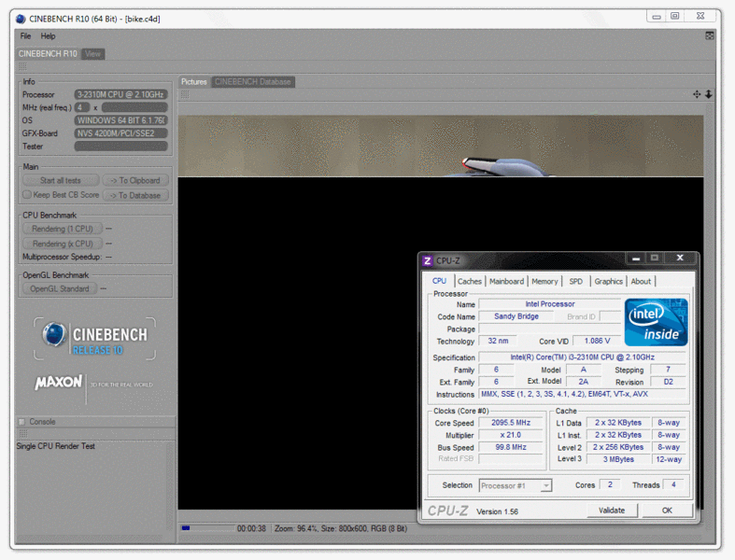Click the zoom up-down arrow icon
This screenshot has width=735, height=560.
(x=709, y=94)
